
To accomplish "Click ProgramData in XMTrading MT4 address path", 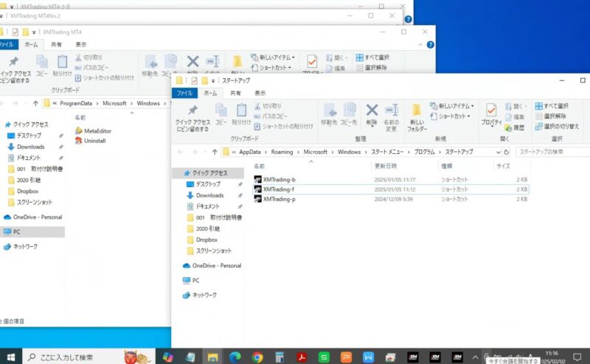I will tap(76, 103).
